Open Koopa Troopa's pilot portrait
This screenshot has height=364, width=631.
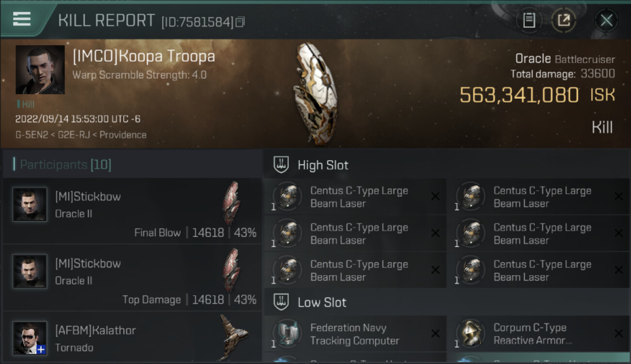[x=40, y=70]
